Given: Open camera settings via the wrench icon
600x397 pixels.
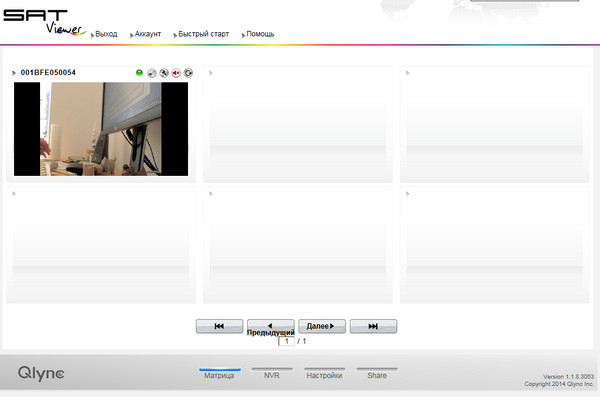Looking at the screenshot, I should (x=164, y=73).
